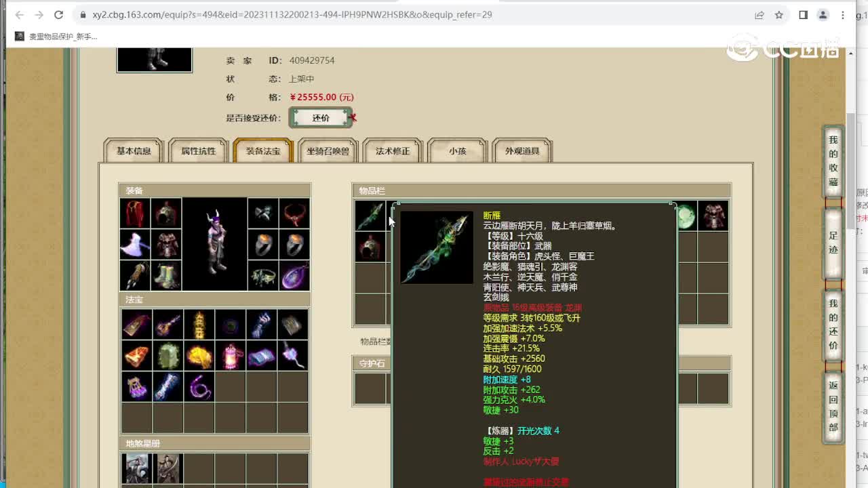Select the dark orb treasure in 法宝

coord(231,325)
